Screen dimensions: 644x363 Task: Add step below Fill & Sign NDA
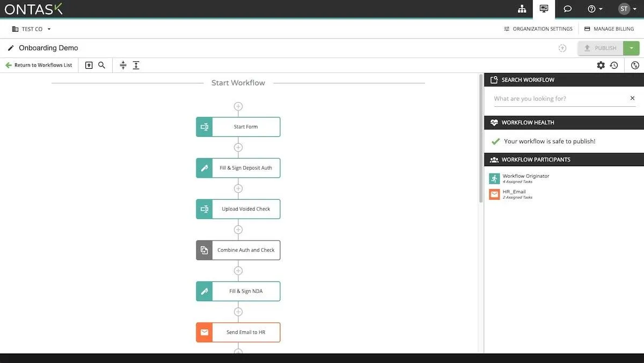click(238, 311)
